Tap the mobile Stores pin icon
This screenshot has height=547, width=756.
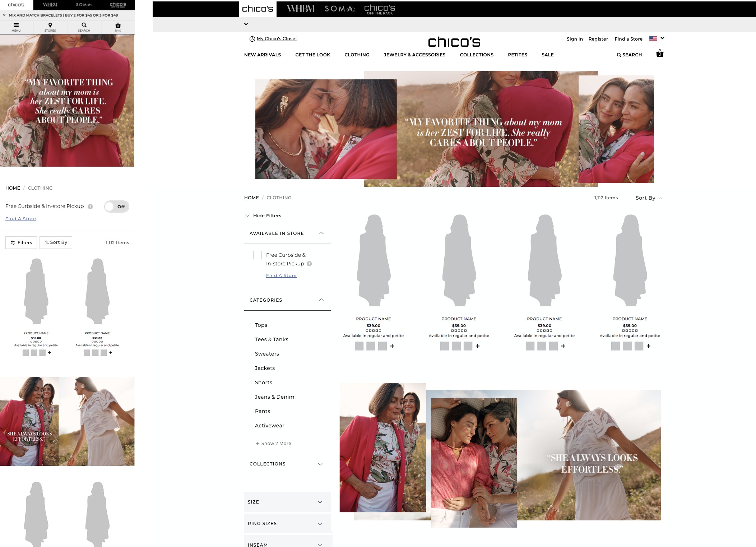(50, 25)
